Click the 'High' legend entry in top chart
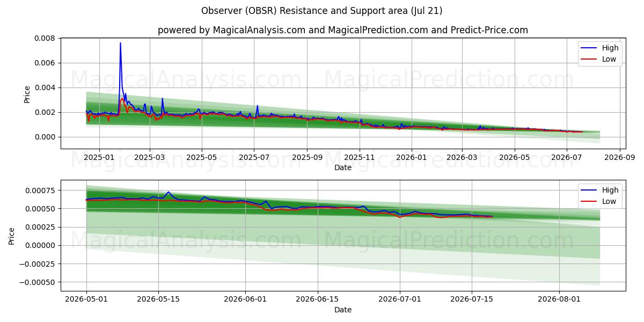 (610, 48)
